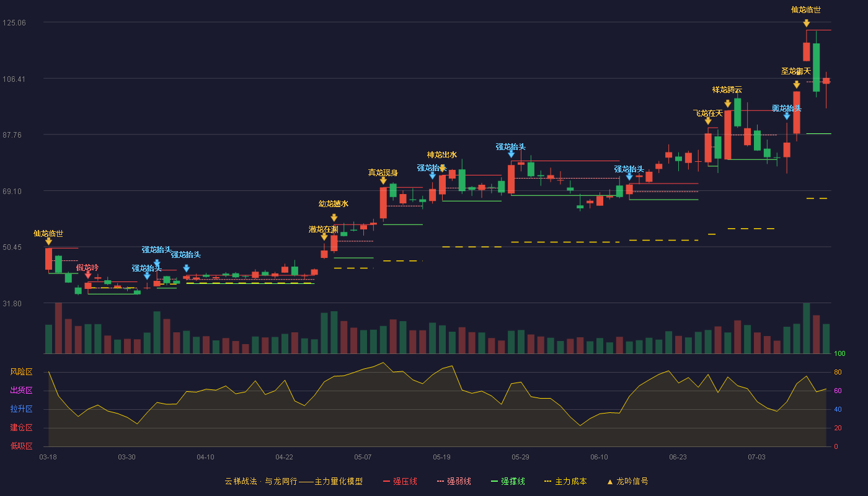Click the 80 value on the indicator axis
The width and height of the screenshot is (868, 496).
coord(838,372)
